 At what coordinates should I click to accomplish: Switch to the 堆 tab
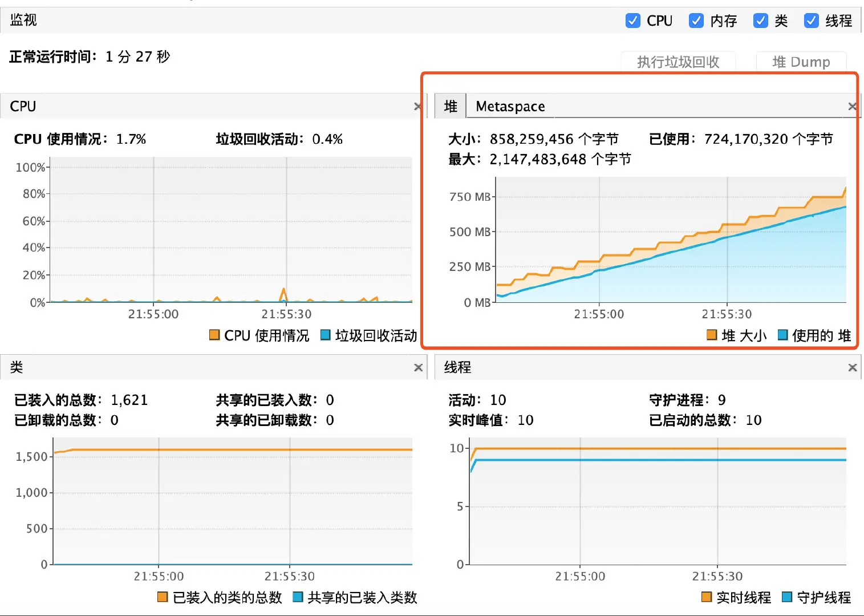point(451,106)
